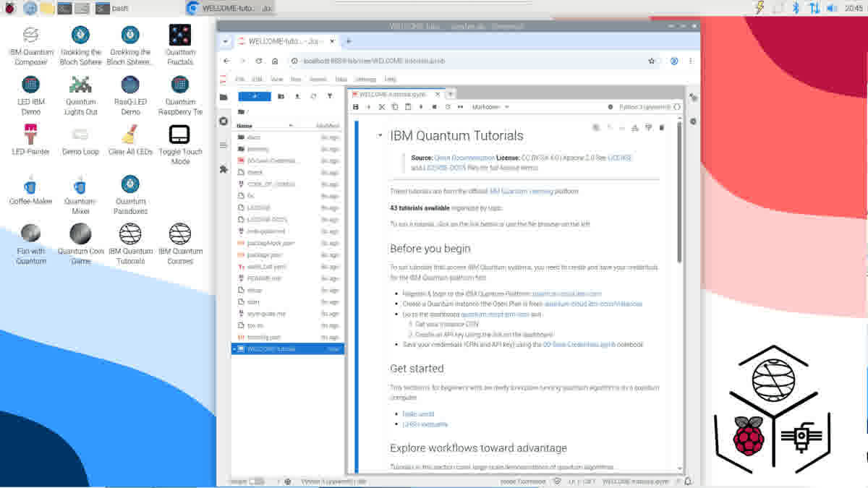Refresh the file browser list
Image resolution: width=868 pixels, height=488 pixels.
tap(313, 96)
